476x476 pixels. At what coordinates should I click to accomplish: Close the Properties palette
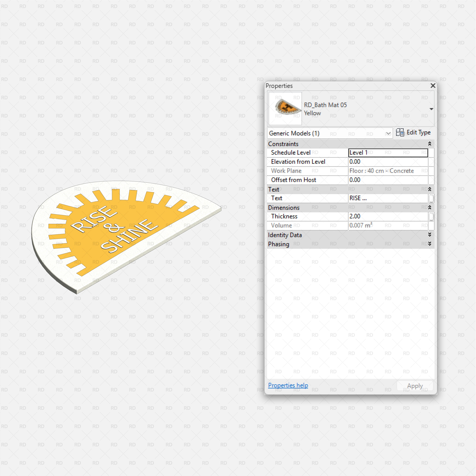[433, 86]
